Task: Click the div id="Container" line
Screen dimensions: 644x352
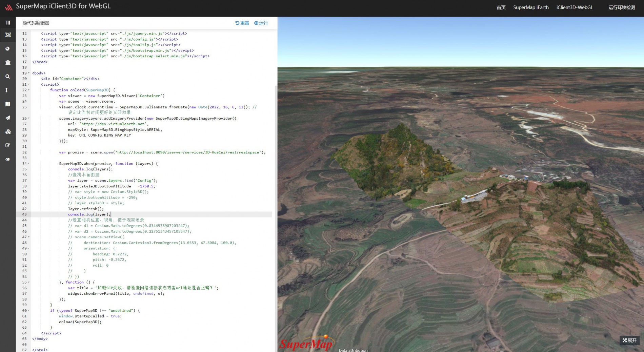Action: pyautogui.click(x=70, y=79)
